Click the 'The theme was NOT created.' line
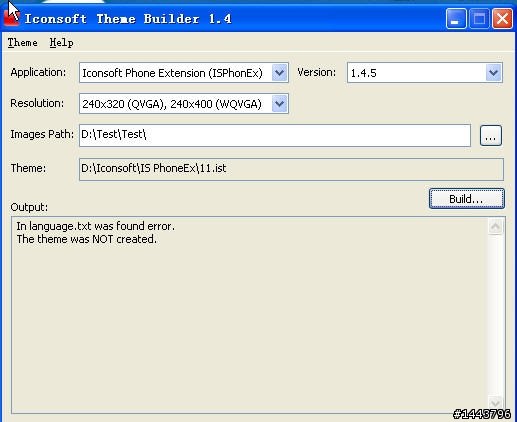The width and height of the screenshot is (517, 422). [87, 239]
